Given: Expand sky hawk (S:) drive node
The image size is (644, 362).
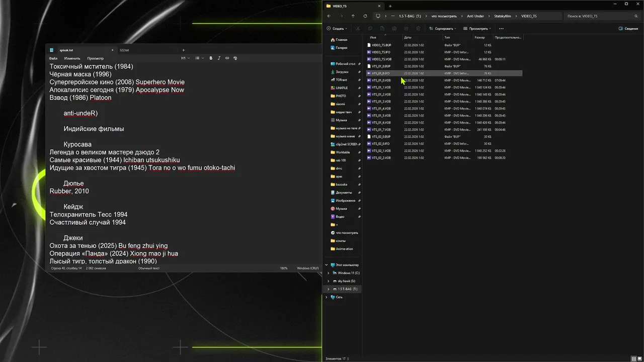Looking at the screenshot, I should pos(329,281).
